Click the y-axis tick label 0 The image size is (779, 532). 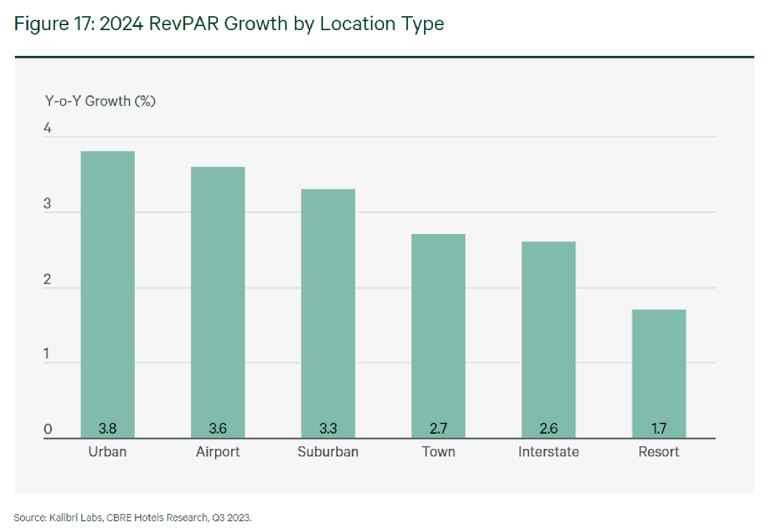tap(48, 429)
